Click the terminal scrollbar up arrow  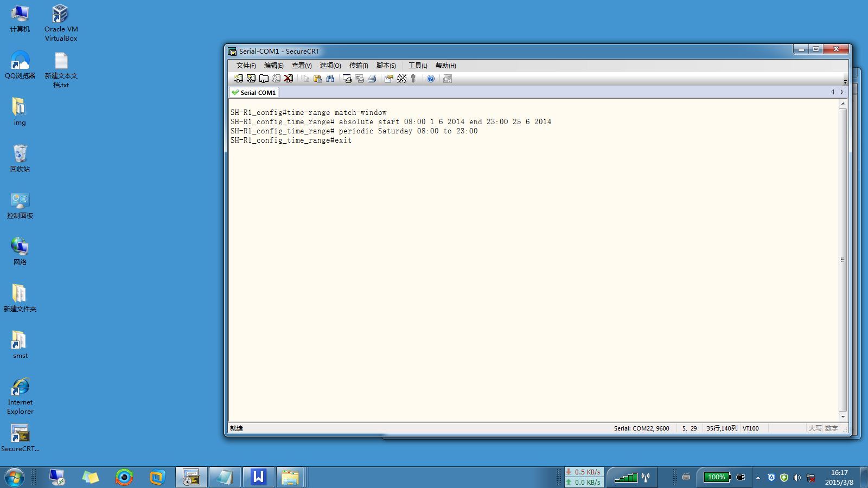point(843,104)
